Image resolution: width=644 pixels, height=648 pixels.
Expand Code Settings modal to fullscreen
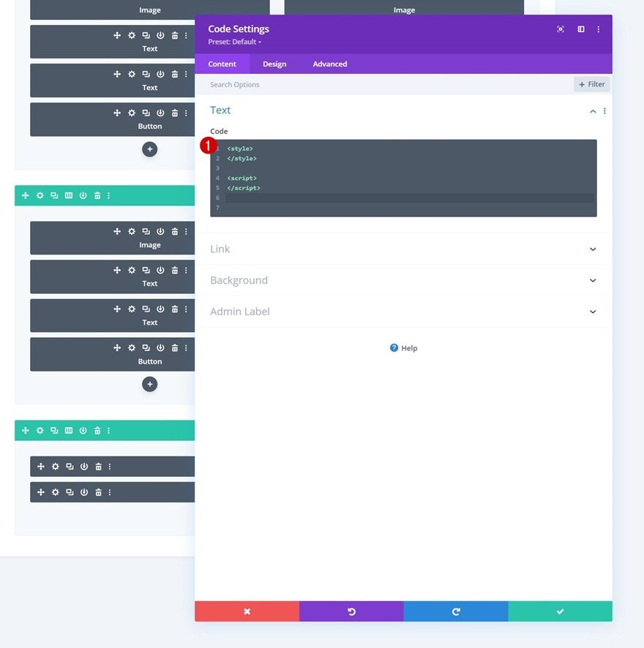[x=561, y=29]
